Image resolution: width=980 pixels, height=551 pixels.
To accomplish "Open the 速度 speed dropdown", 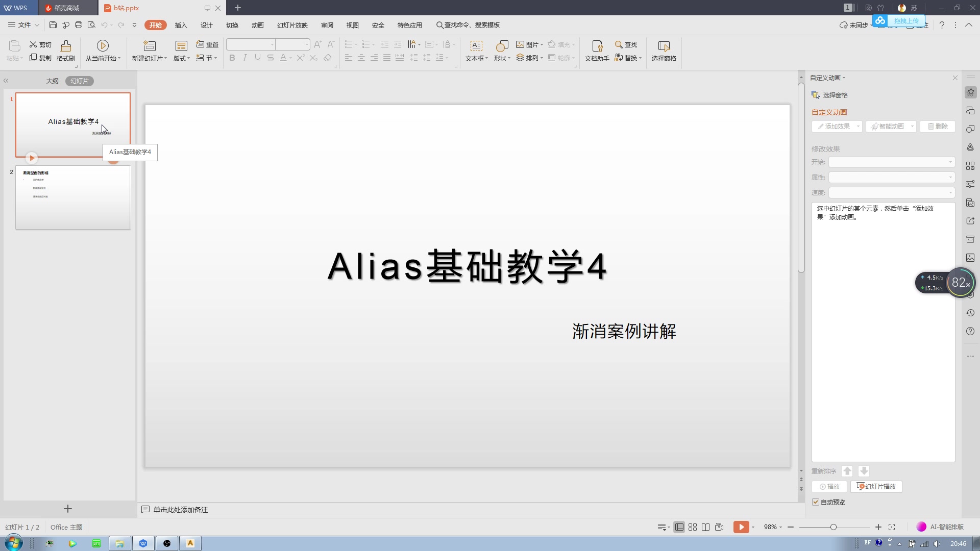I will point(891,192).
